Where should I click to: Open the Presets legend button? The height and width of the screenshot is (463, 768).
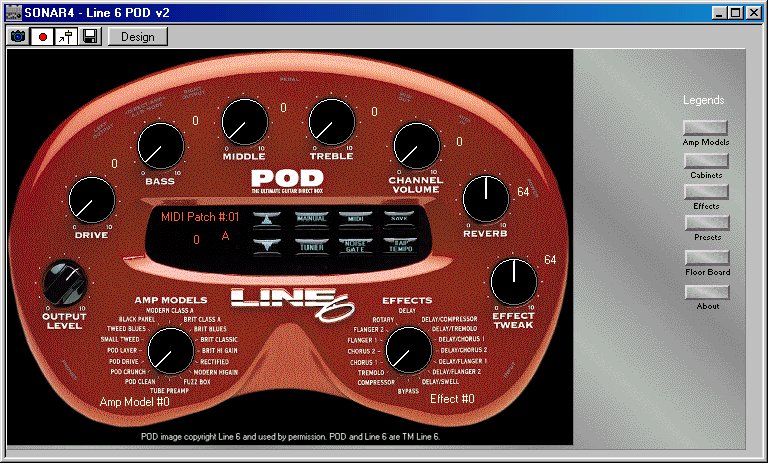tap(707, 222)
